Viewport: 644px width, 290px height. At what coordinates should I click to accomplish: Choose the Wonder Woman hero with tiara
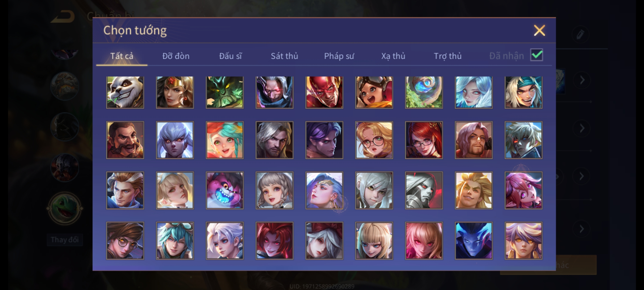coord(175,92)
